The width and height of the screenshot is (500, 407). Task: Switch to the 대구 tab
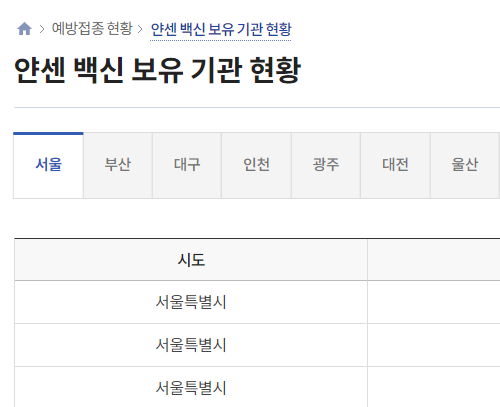click(187, 165)
